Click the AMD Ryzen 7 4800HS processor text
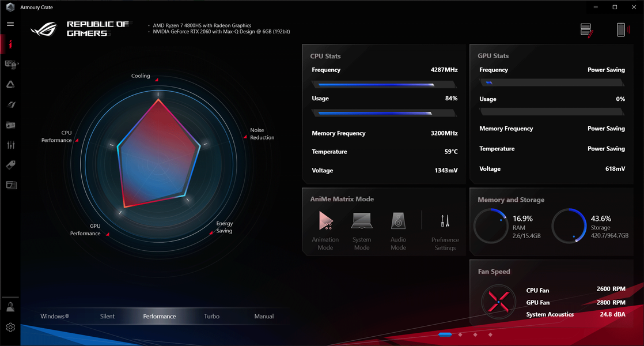The image size is (644, 346). [x=202, y=25]
